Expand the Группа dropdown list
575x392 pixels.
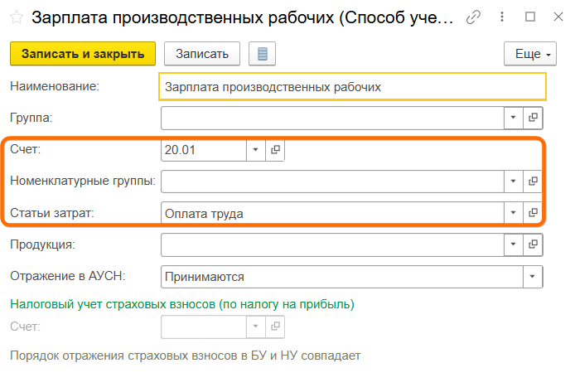(x=513, y=118)
